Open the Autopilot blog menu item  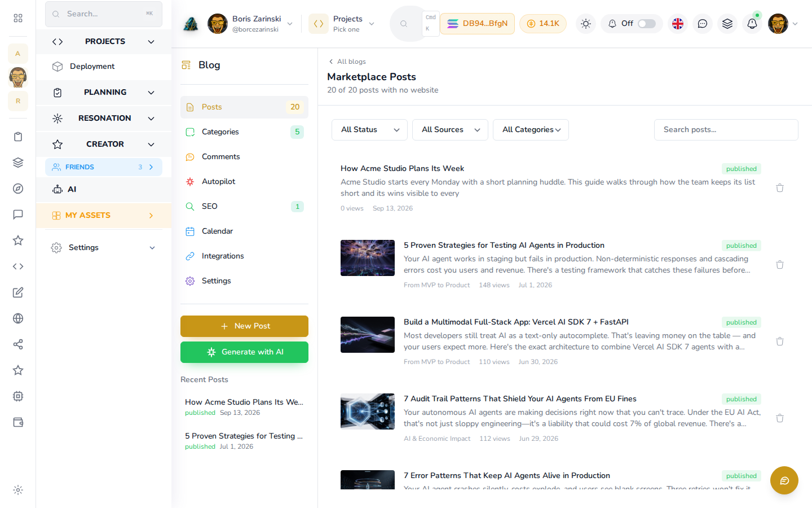tap(244, 182)
